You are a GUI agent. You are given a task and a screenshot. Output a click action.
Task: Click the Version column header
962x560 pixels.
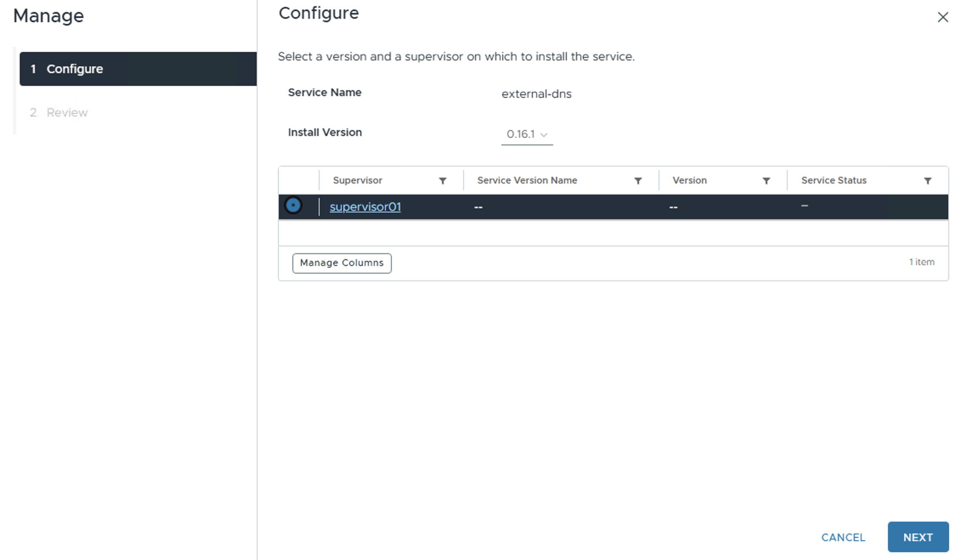[689, 181]
